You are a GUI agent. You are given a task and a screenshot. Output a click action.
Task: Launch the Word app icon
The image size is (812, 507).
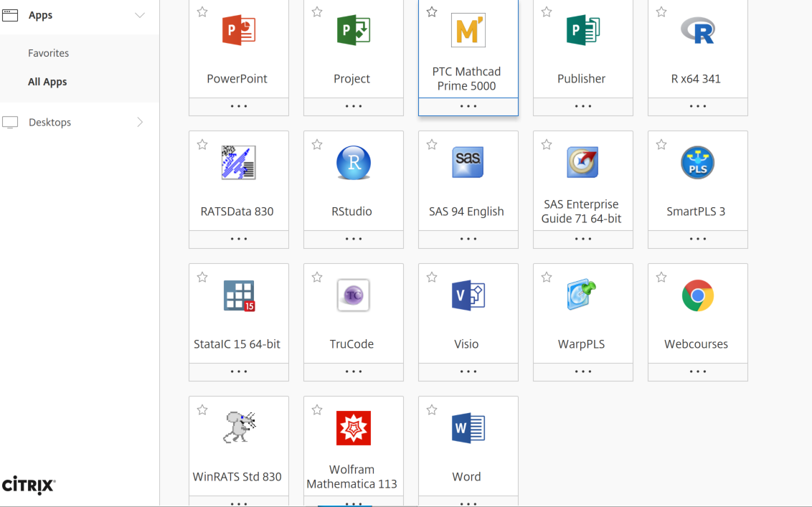click(x=468, y=428)
